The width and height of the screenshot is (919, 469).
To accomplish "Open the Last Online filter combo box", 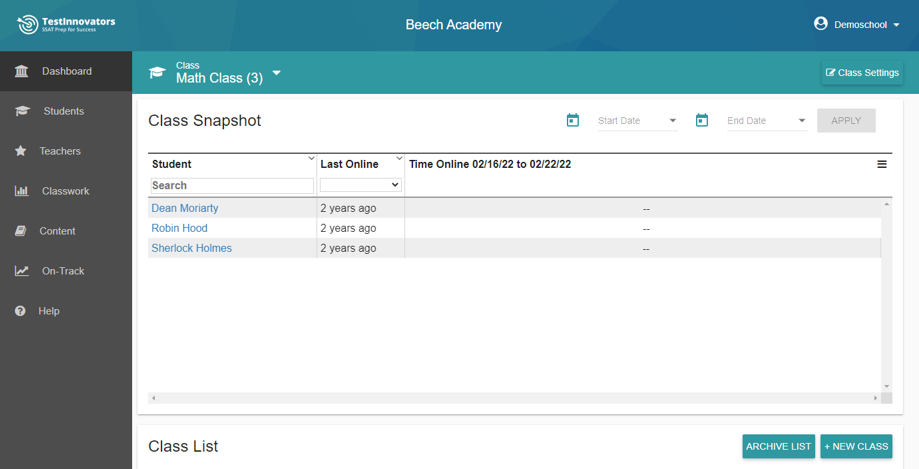I will pos(360,185).
